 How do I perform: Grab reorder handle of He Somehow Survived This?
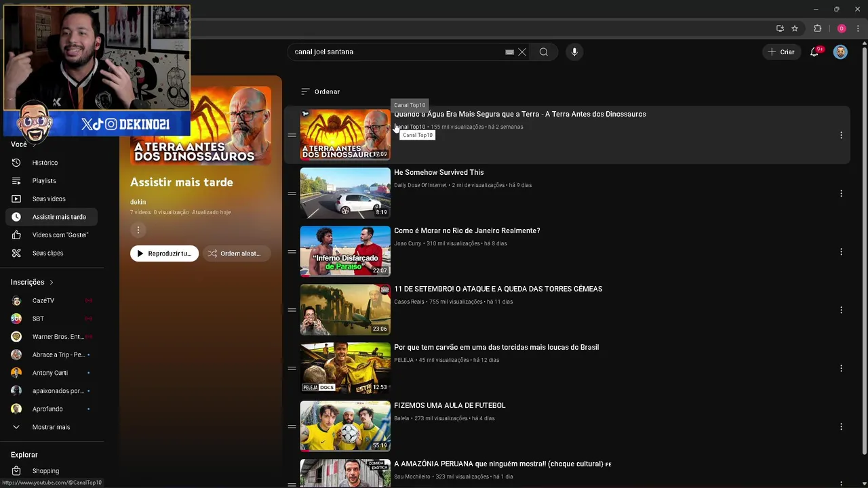click(x=292, y=194)
